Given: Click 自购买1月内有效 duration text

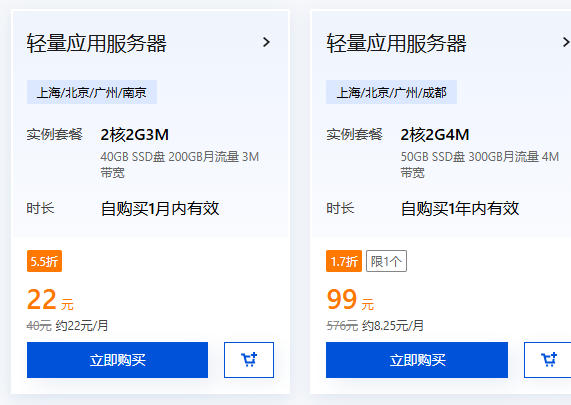Looking at the screenshot, I should click(x=160, y=209).
